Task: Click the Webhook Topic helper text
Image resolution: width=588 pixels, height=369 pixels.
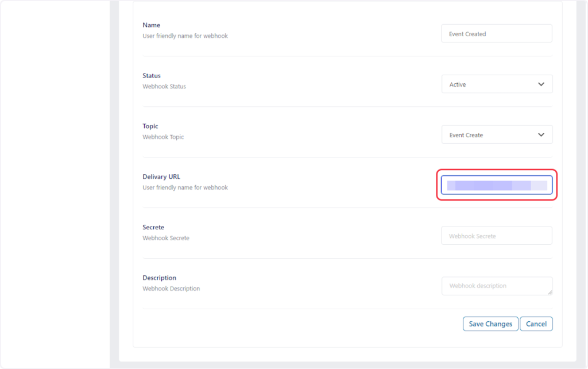Action: 163,137
